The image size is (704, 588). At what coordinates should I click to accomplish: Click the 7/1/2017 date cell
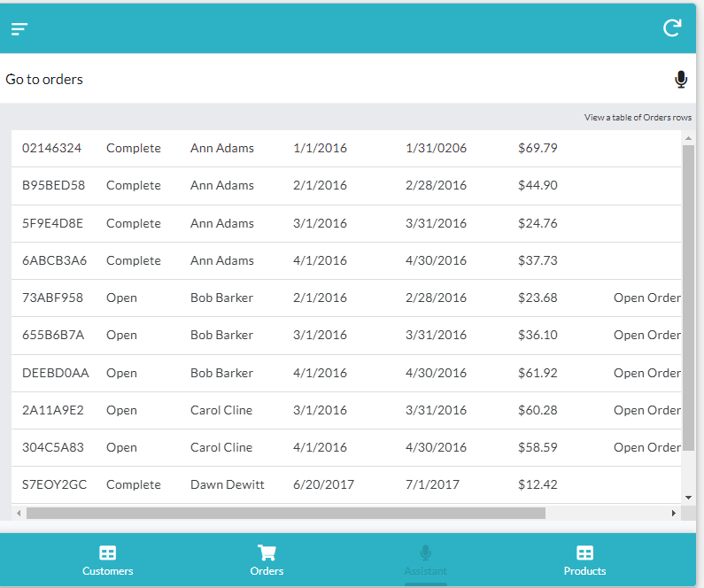(x=432, y=484)
